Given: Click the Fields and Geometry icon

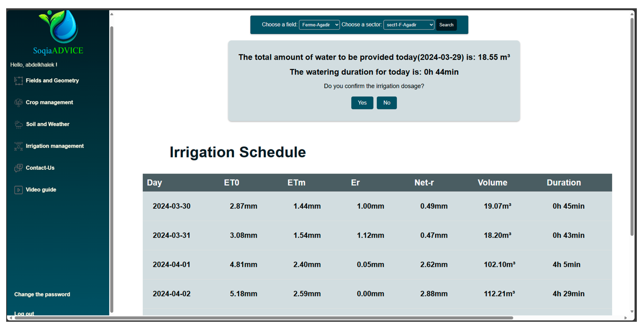Looking at the screenshot, I should tap(18, 81).
